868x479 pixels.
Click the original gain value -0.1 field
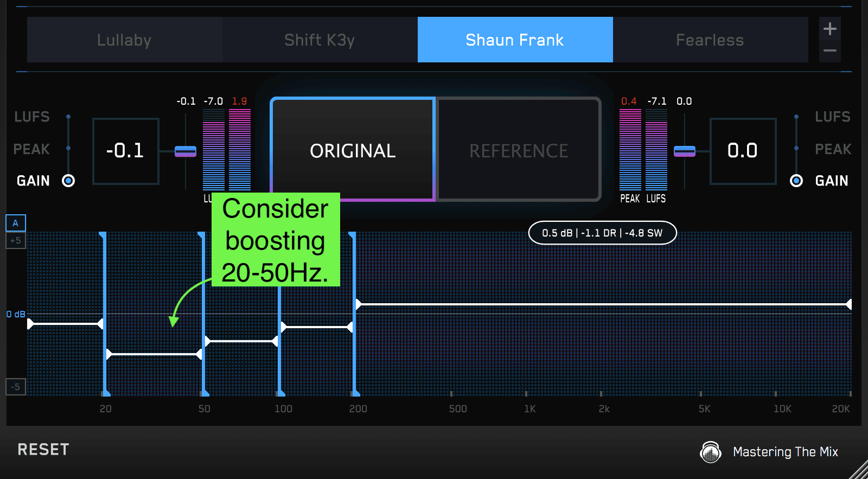point(126,151)
